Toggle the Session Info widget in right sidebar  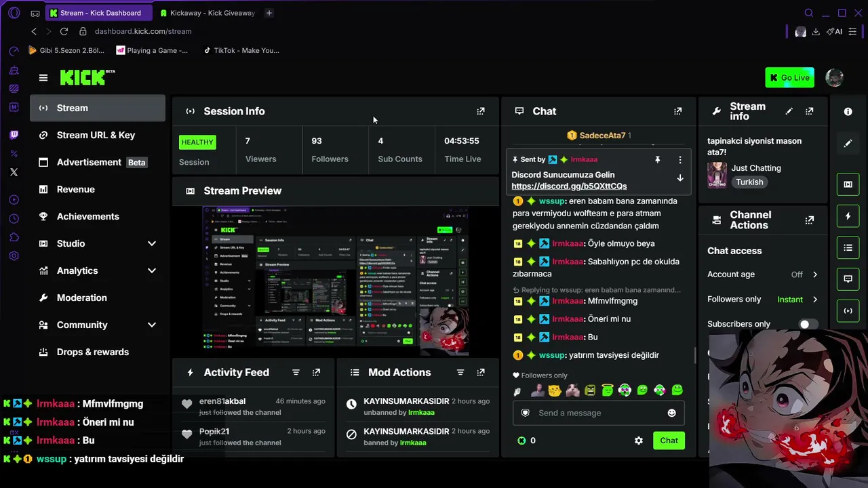coord(848,310)
